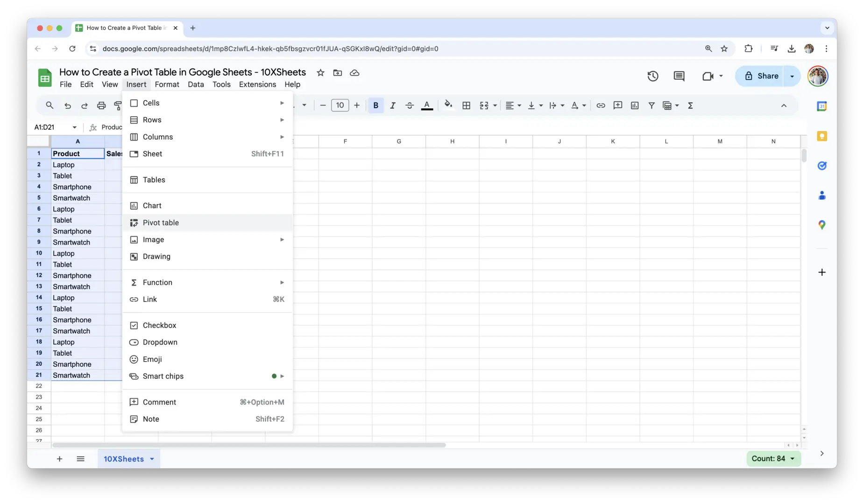The width and height of the screenshot is (864, 504).
Task: Click the font size input field
Action: click(x=340, y=105)
